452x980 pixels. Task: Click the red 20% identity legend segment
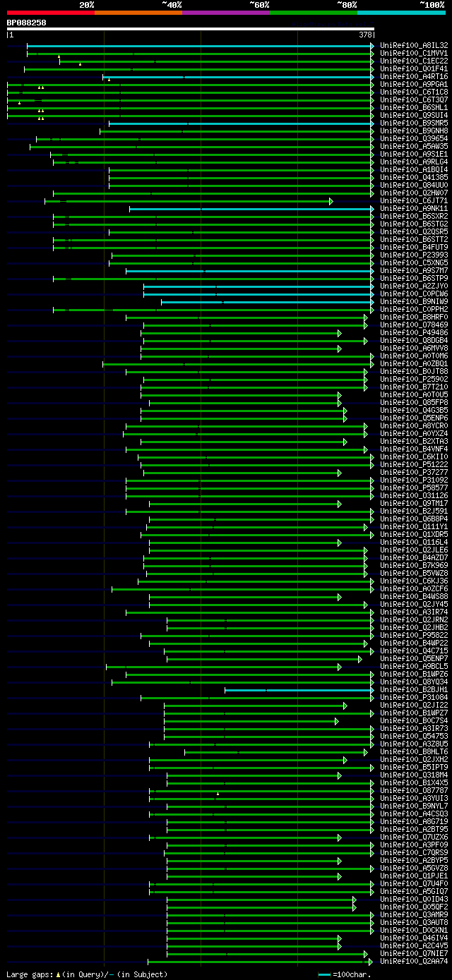51,13
